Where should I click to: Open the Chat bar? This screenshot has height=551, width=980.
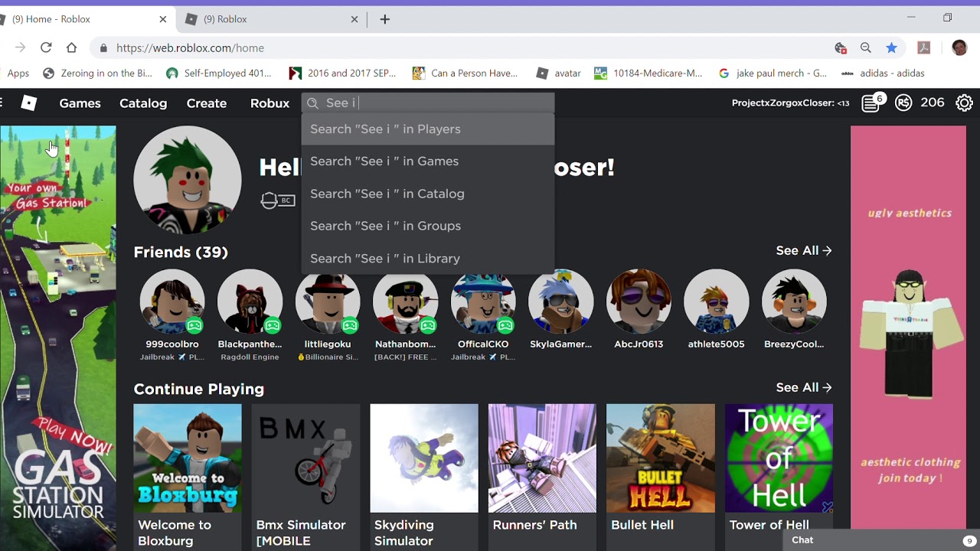[880, 540]
